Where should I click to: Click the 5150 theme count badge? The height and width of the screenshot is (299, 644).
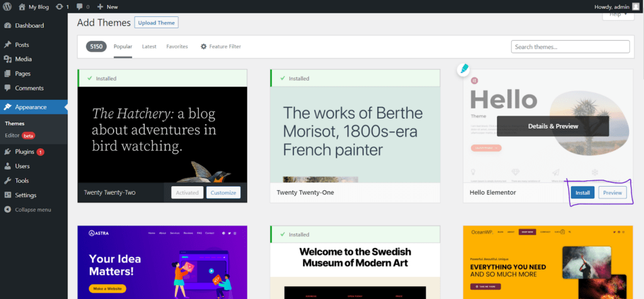pyautogui.click(x=96, y=46)
